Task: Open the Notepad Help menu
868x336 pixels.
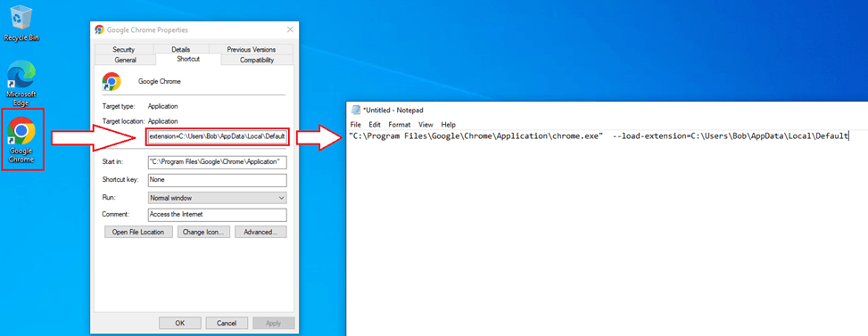Action: pyautogui.click(x=449, y=125)
